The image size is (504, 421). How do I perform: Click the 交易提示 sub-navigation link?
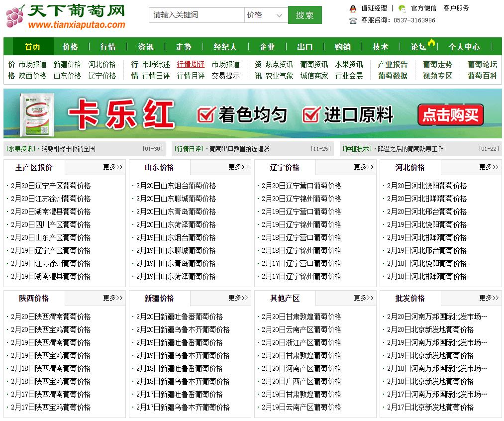click(x=226, y=76)
